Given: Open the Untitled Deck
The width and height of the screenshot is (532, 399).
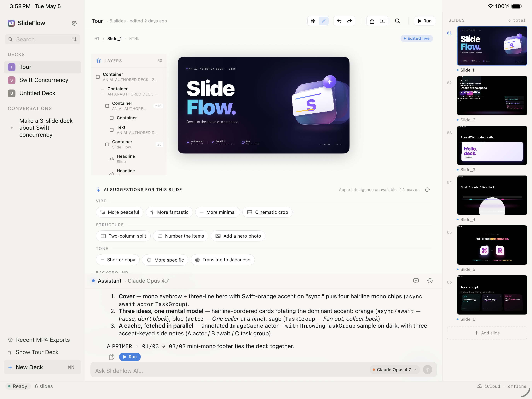Looking at the screenshot, I should (x=43, y=93).
